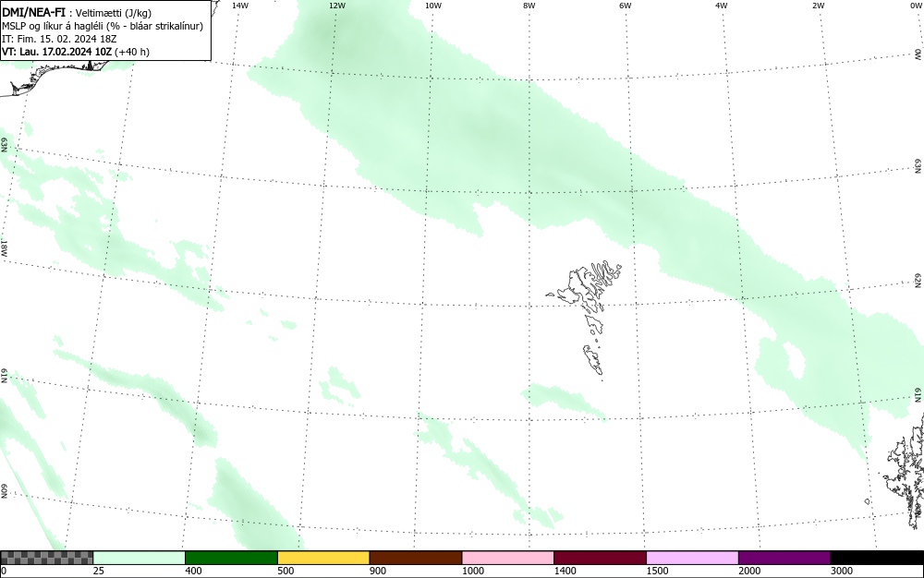Click the light green 25-400 legend swatch
The height and width of the screenshot is (578, 924).
coord(140,558)
